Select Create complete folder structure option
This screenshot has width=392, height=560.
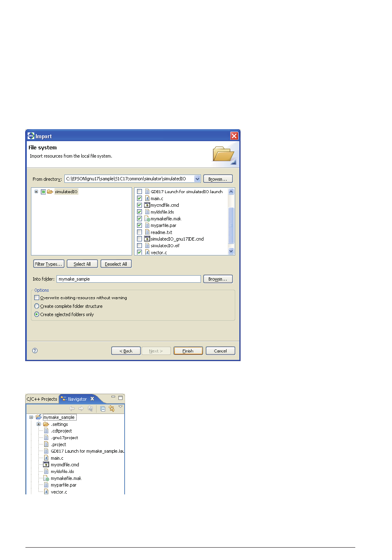coord(37,306)
